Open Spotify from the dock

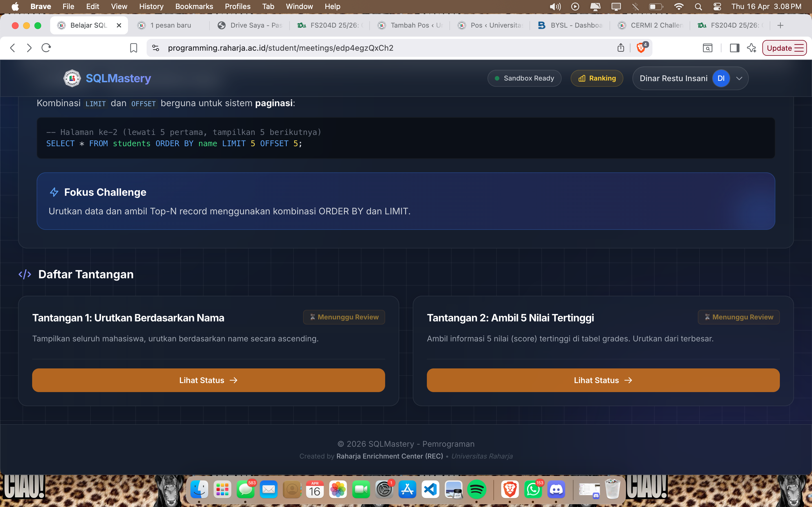coord(476,490)
